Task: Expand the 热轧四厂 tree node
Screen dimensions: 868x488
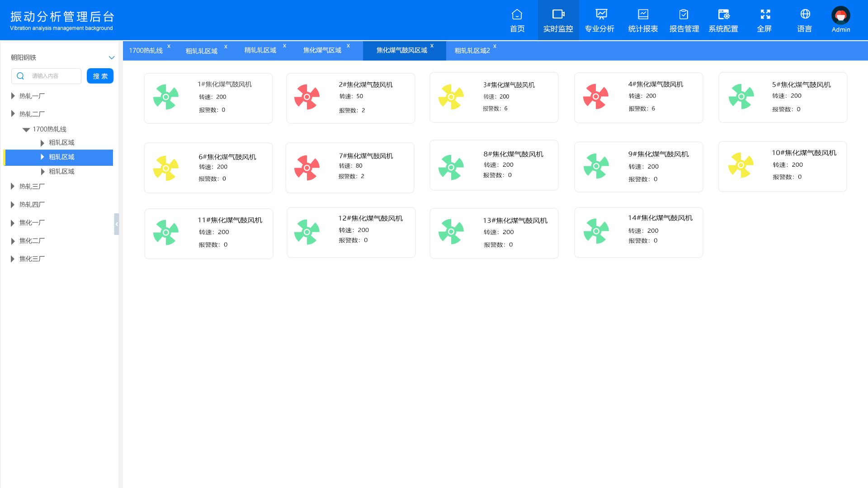Action: pyautogui.click(x=13, y=205)
